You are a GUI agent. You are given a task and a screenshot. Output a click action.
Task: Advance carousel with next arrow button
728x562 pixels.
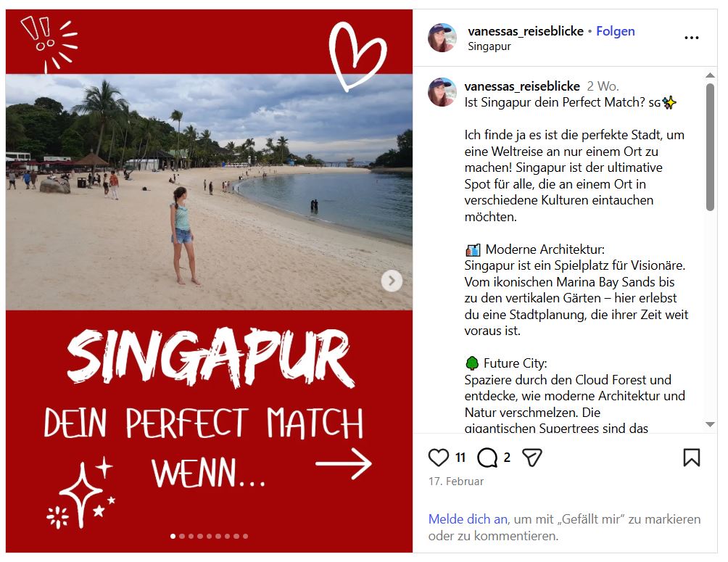392,281
